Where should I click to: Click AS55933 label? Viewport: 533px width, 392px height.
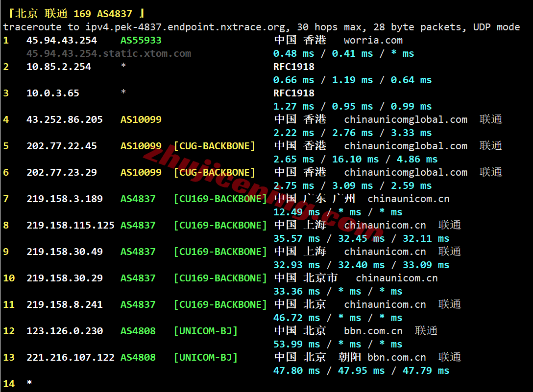click(141, 41)
